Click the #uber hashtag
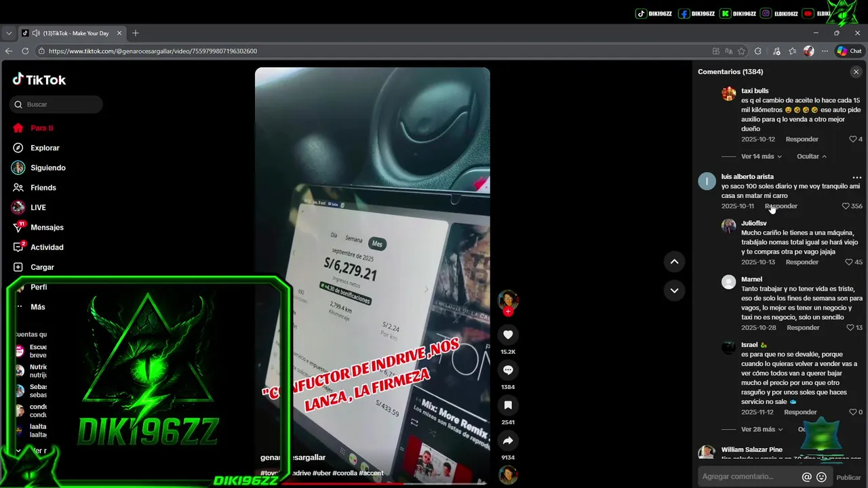This screenshot has width=868, height=488. tap(321, 473)
